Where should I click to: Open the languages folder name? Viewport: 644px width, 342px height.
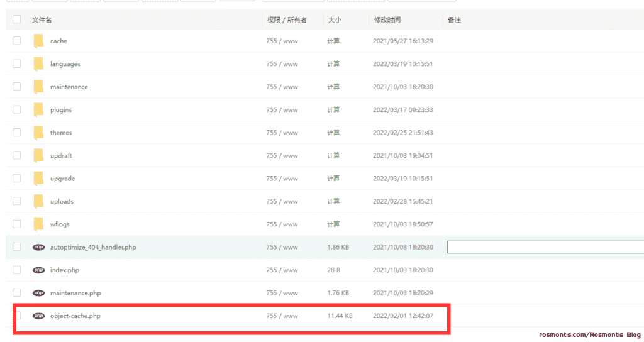(x=65, y=64)
